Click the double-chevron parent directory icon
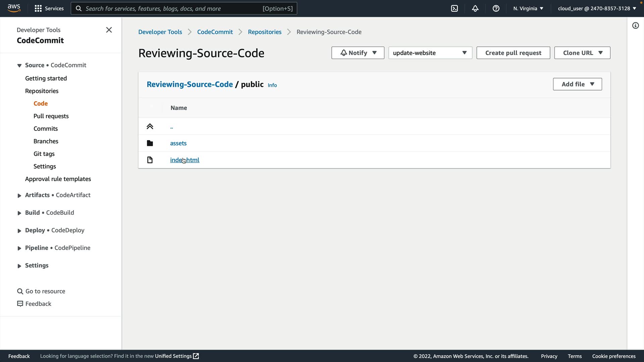The height and width of the screenshot is (362, 644). (150, 126)
